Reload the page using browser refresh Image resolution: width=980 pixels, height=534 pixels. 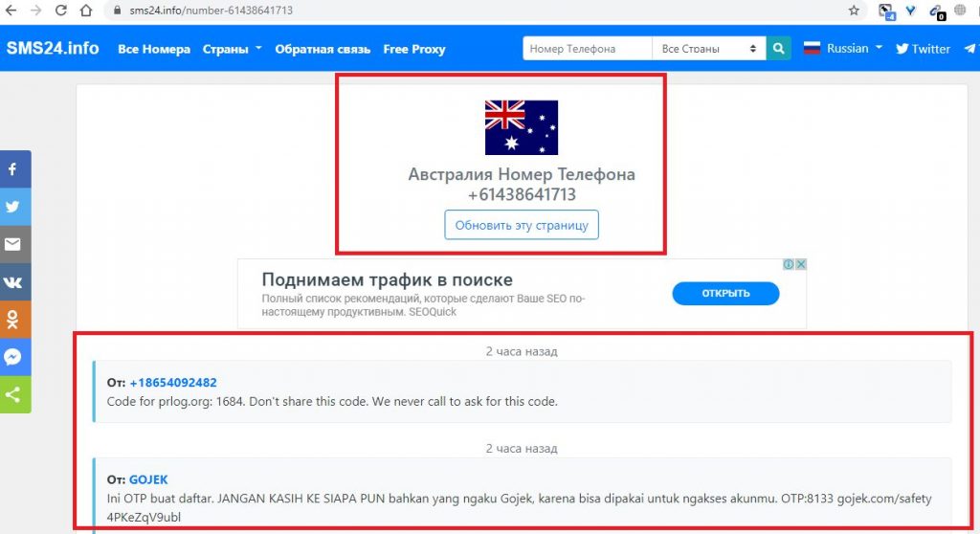tap(60, 11)
